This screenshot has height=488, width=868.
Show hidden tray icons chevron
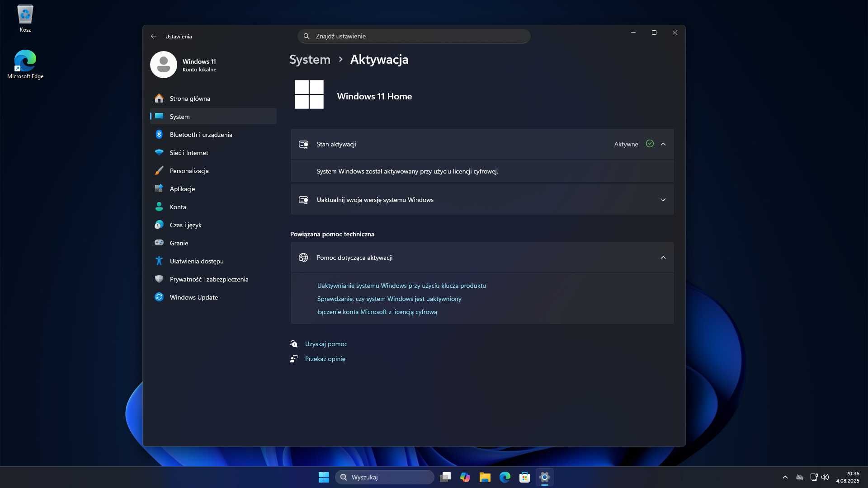pos(785,477)
